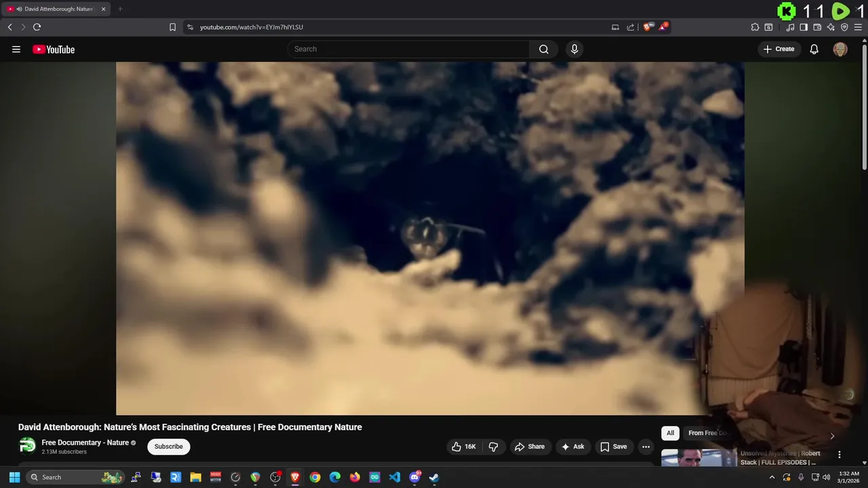The image size is (868, 488).
Task: Bookmark this page via address bar icon
Action: 172,27
